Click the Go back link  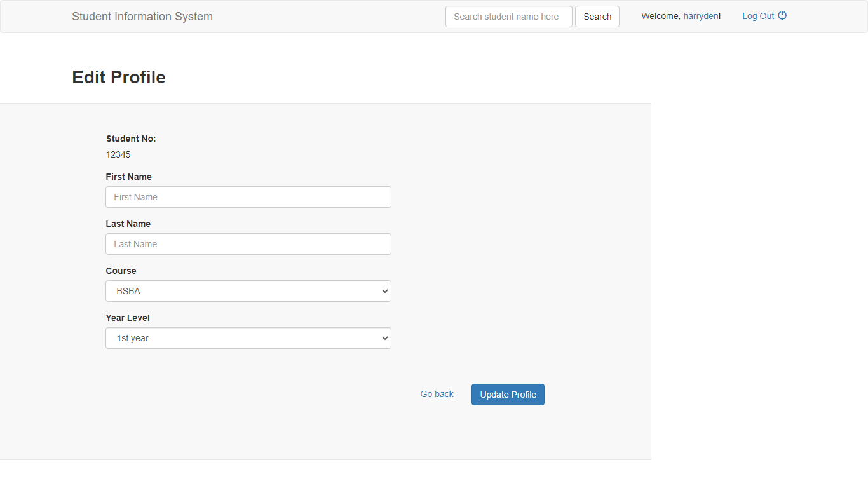tap(437, 394)
